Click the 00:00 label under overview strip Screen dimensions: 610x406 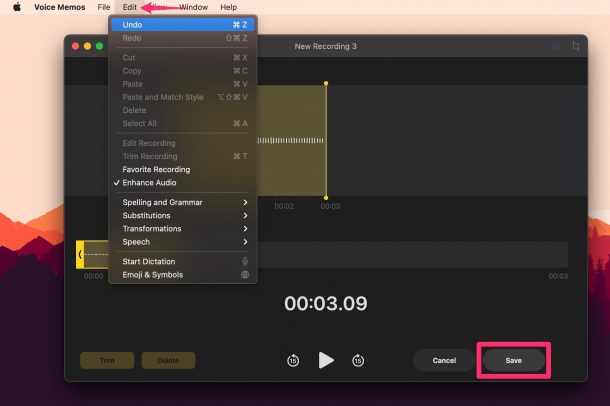(x=93, y=276)
